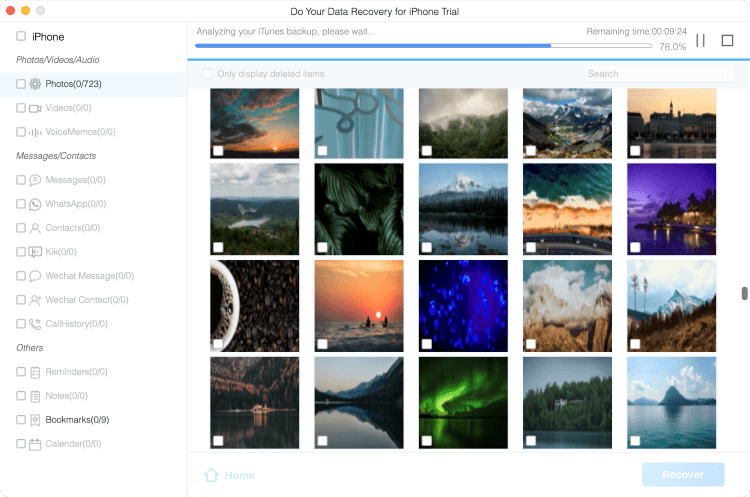Click the Search field
The height and width of the screenshot is (497, 750).
point(660,74)
